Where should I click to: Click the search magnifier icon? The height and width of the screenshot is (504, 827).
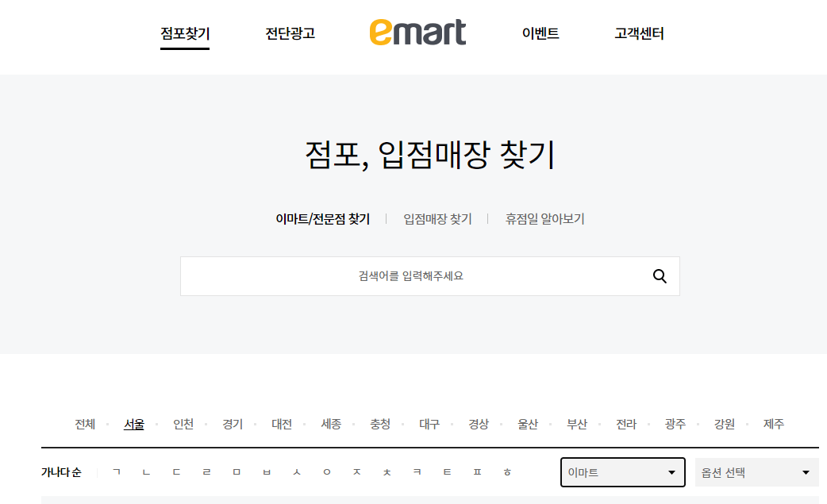(660, 276)
